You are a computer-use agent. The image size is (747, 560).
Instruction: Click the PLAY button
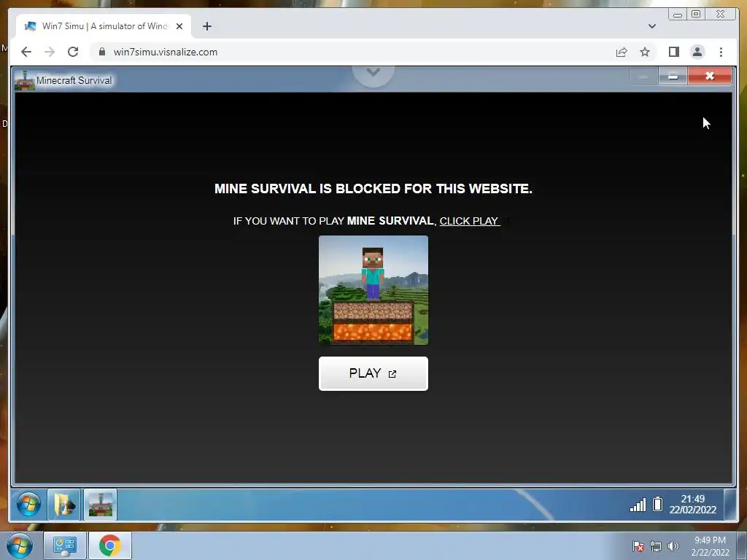pyautogui.click(x=373, y=373)
